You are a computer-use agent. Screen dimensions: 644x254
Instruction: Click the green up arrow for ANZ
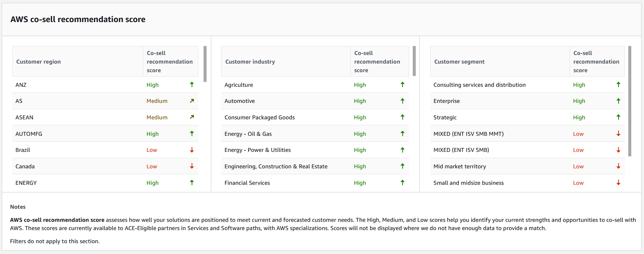pyautogui.click(x=192, y=85)
